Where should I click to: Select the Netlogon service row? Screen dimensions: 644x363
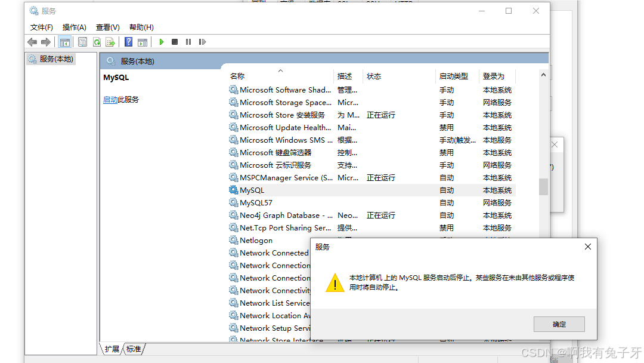coord(269,240)
